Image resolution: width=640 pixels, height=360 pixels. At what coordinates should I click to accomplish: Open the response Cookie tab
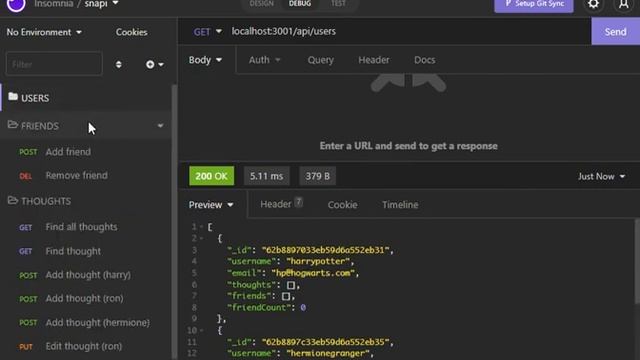coord(342,205)
